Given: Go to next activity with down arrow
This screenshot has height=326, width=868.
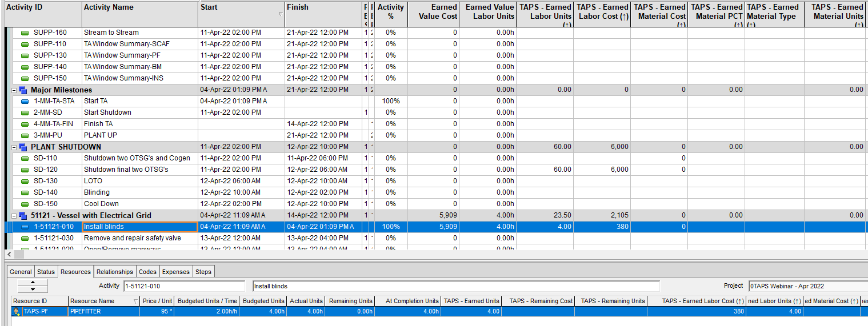Looking at the screenshot, I should [x=32, y=289].
